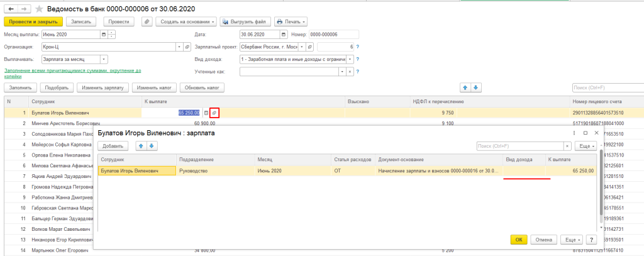This screenshot has width=644, height=256.
Task: Expand Зарплатный проект dropdown
Action: [x=301, y=47]
